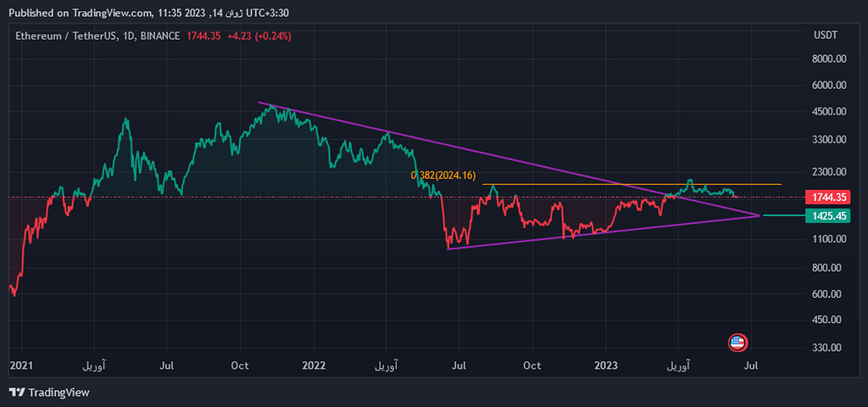
Task: Select the 0.382(2024.16) Fibonacci label
Action: pos(443,175)
